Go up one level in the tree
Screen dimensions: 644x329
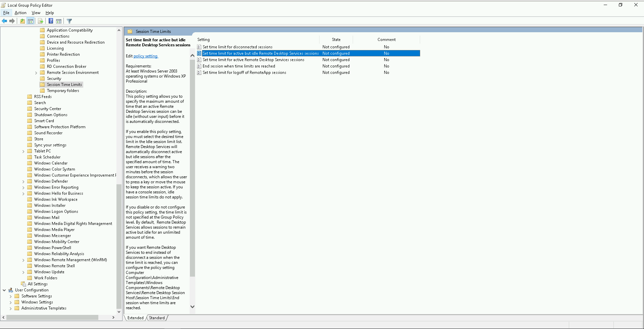click(x=22, y=21)
